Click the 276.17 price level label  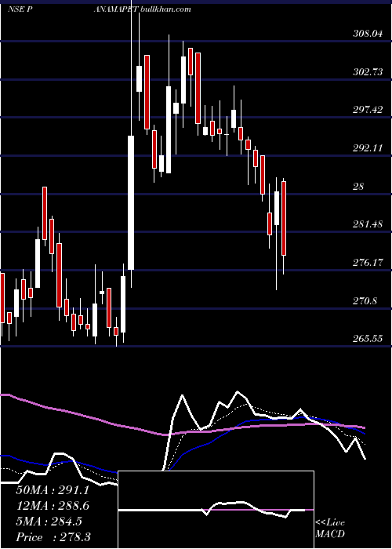coord(367,262)
